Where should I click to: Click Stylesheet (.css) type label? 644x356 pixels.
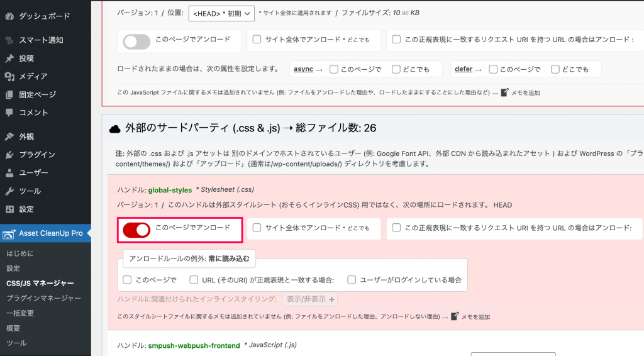[x=227, y=190]
